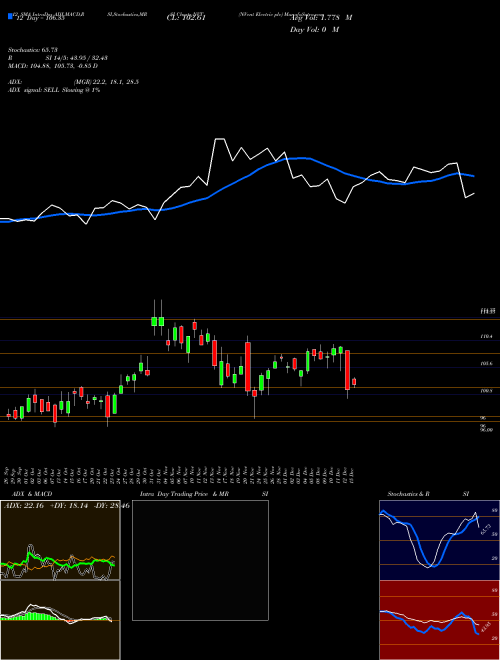Click the '(MGR) 22.2, 18.1, 28.5' ADX values
The width and height of the screenshot is (500, 660).
(x=106, y=82)
